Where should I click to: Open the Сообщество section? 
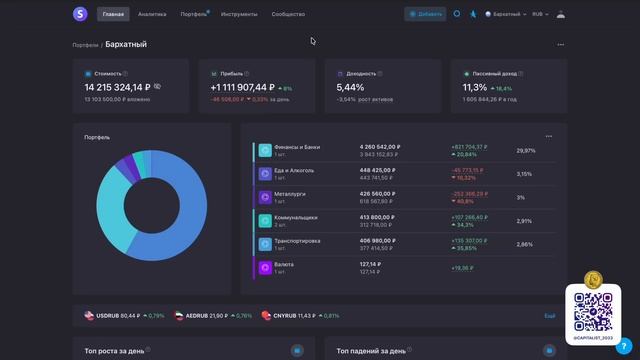click(x=288, y=14)
